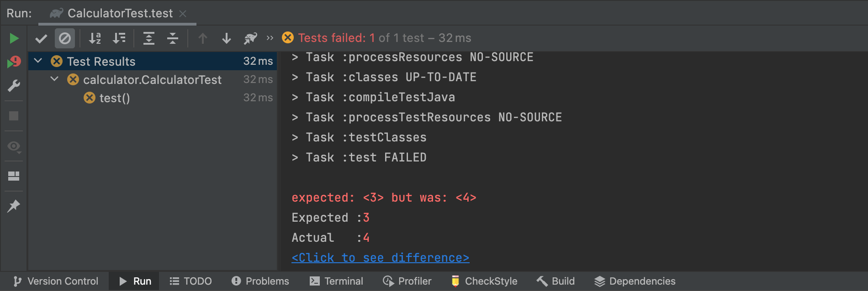Screen dimensions: 868x291
Task: Select the failed test() entry
Action: click(x=114, y=98)
